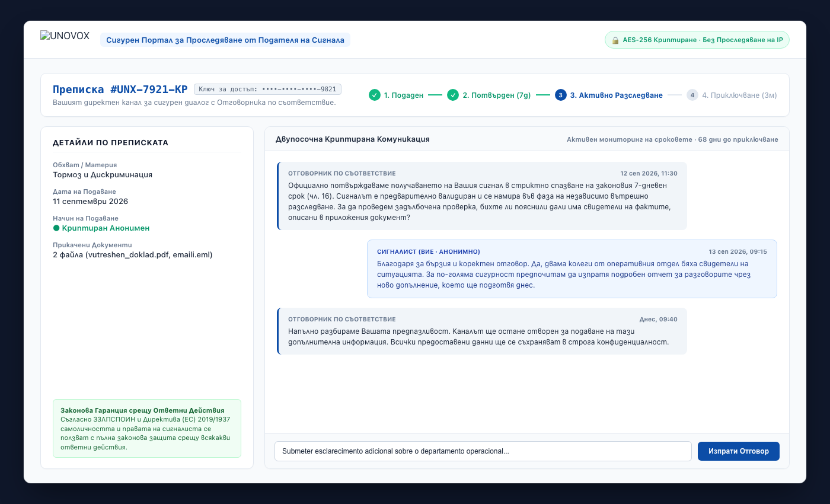
Task: Click the access key field ending in 9821
Action: [x=267, y=90]
